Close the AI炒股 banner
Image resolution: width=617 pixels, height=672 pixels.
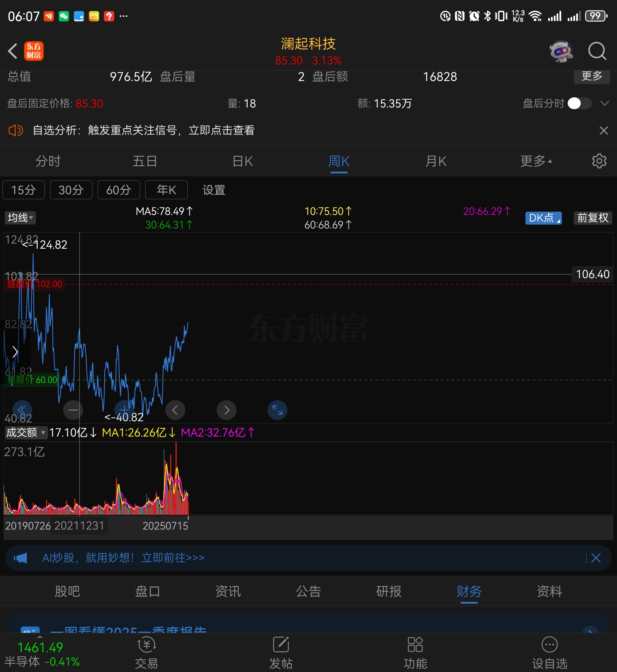pos(596,558)
